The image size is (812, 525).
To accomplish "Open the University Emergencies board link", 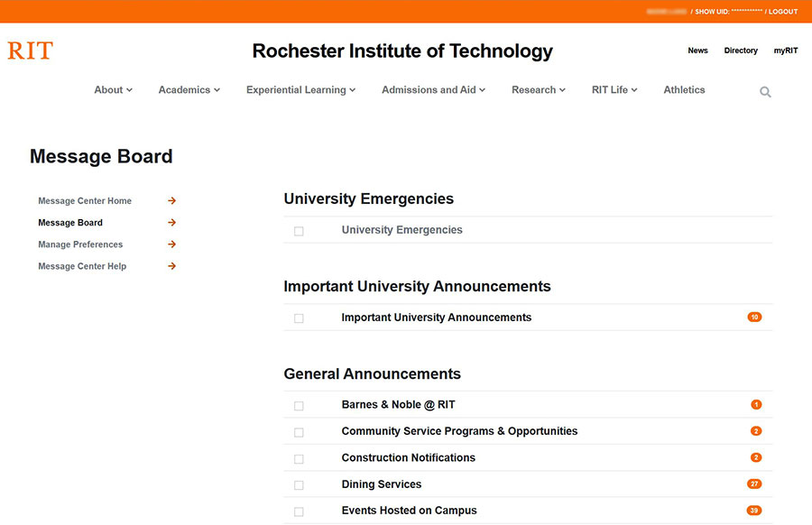I will point(401,230).
